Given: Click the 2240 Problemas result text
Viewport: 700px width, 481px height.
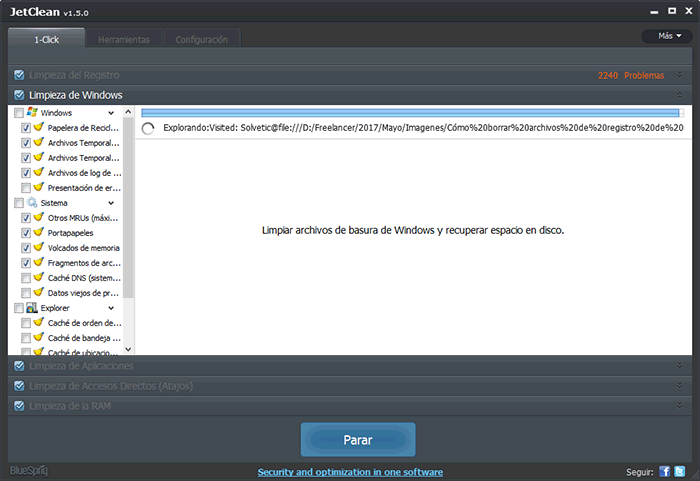Looking at the screenshot, I should [631, 75].
